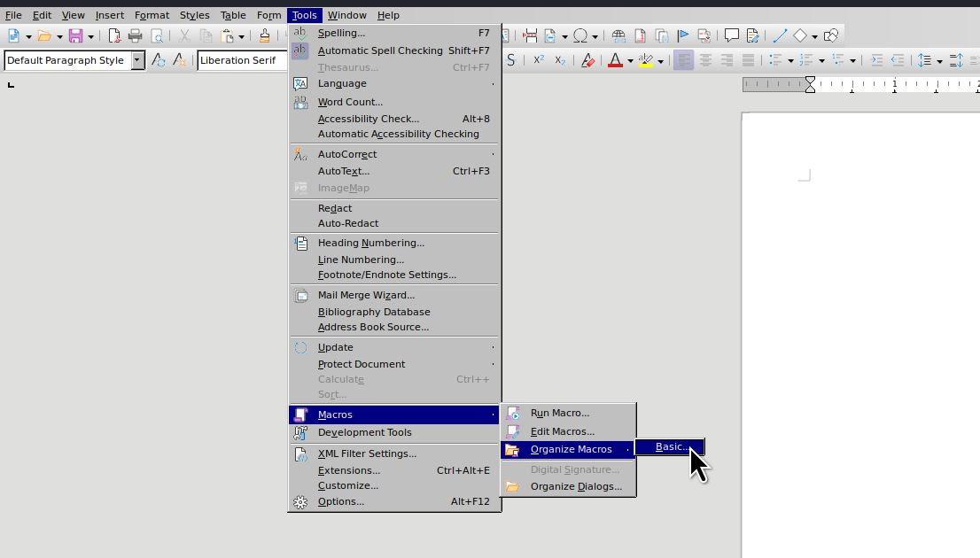Screen dimensions: 980x558
Task: Click the Superscript icon
Action: (538, 60)
